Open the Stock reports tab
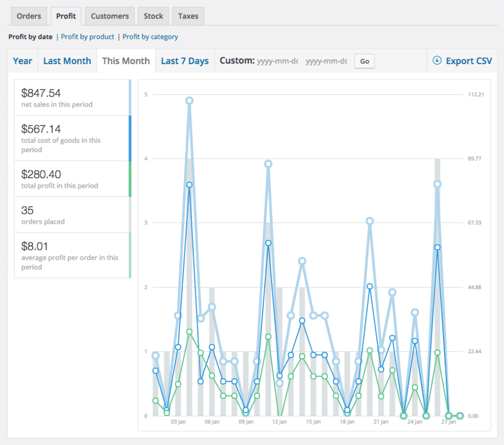Screen dimensions: 504x445 point(153,16)
